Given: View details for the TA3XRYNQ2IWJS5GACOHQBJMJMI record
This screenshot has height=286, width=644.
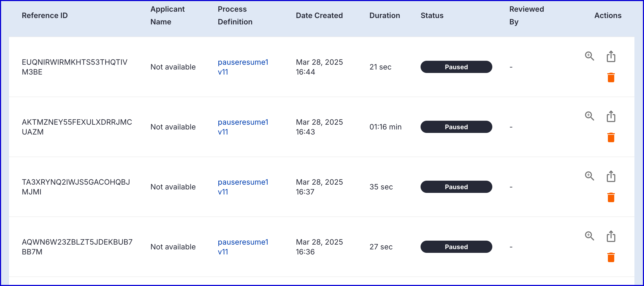Looking at the screenshot, I should point(589,176).
